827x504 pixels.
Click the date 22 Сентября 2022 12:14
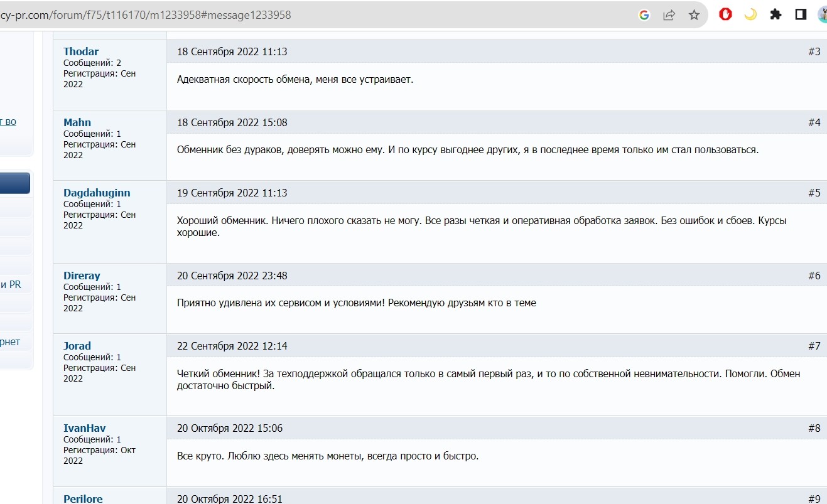pos(232,346)
